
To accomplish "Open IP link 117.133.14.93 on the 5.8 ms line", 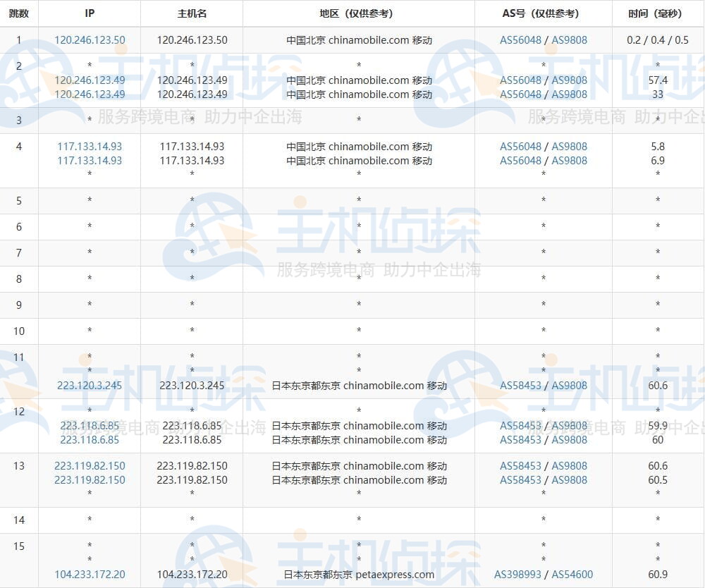I will (x=90, y=147).
